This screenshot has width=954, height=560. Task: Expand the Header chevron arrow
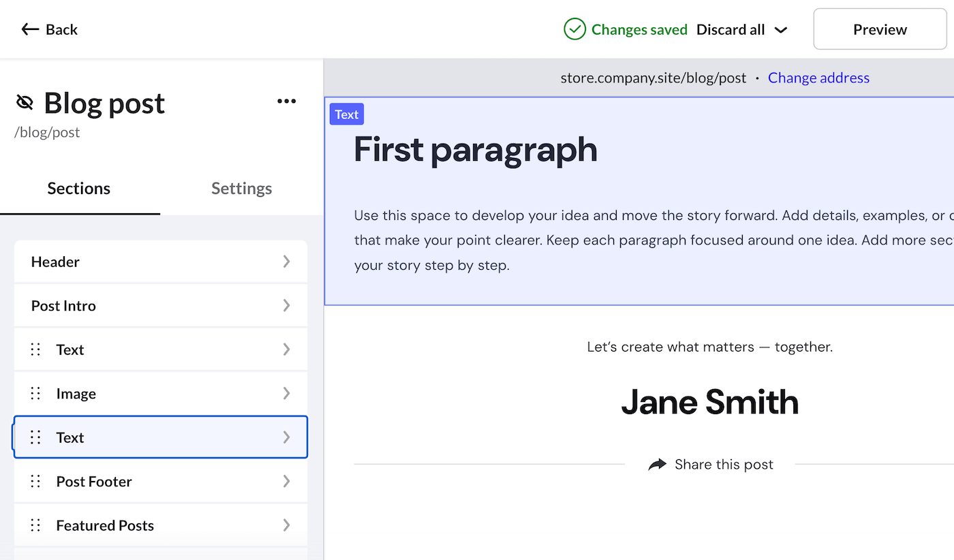(286, 262)
